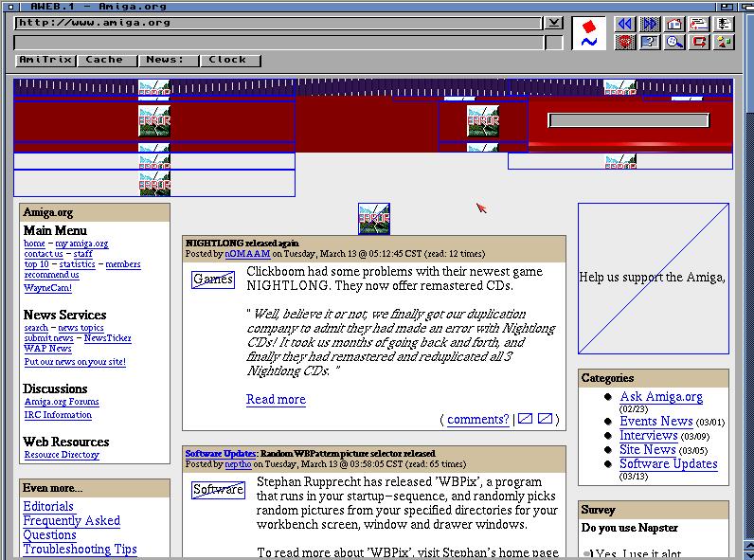Click 'Read more' under NIGHTLONG article

click(276, 399)
